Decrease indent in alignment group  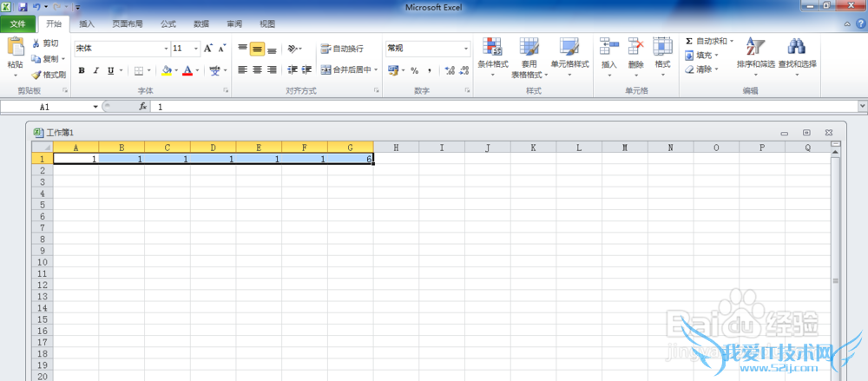point(293,69)
